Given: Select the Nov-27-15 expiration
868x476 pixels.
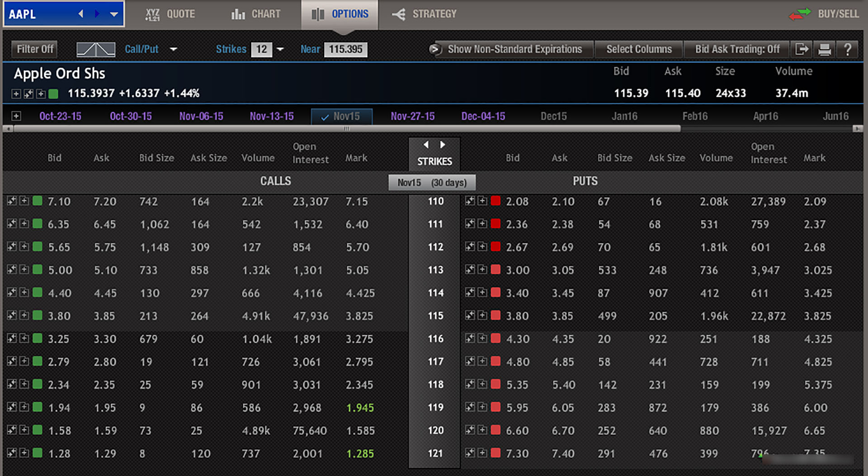Looking at the screenshot, I should [x=413, y=116].
